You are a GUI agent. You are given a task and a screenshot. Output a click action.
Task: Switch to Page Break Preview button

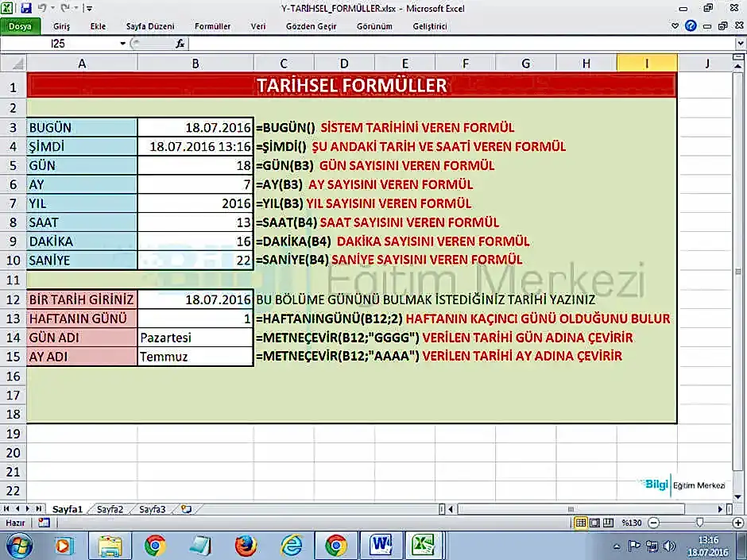tap(609, 523)
